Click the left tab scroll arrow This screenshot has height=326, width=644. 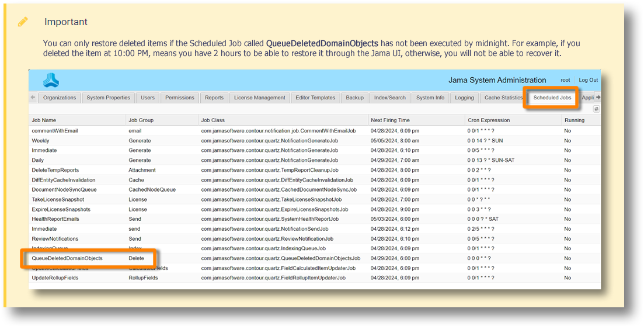pos(33,98)
